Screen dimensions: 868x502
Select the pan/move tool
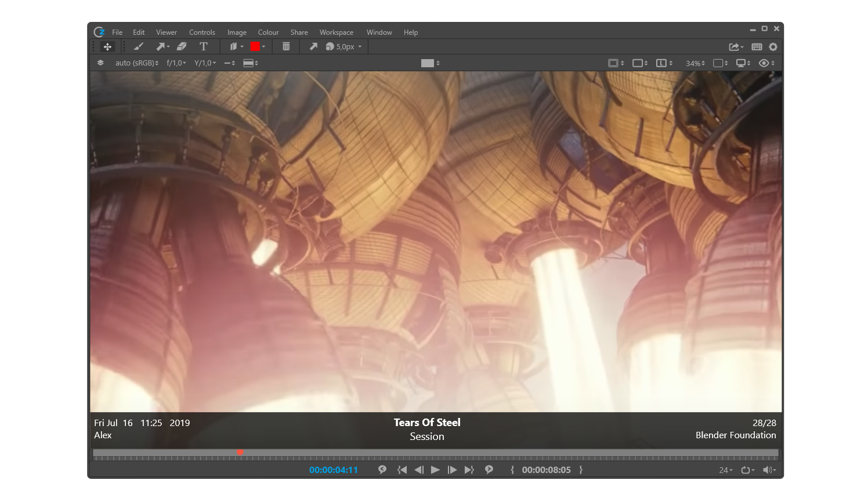pyautogui.click(x=107, y=47)
